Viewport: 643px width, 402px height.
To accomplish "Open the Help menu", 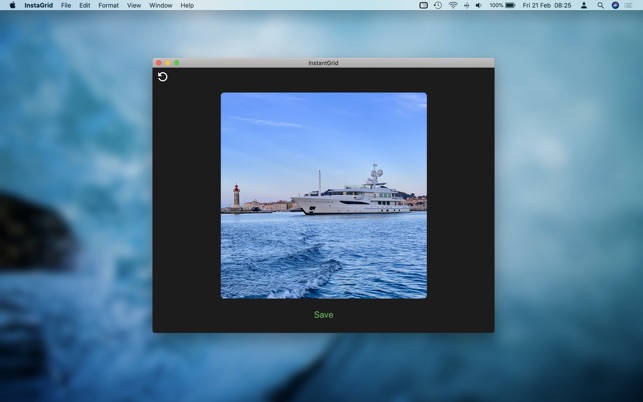I will (187, 5).
